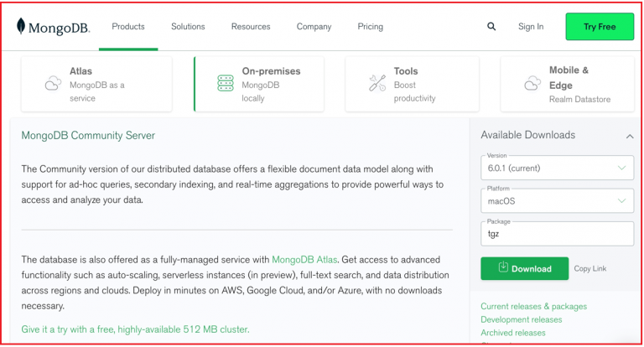Open the Platform macOS dropdown
Image resolution: width=644 pixels, height=347 pixels.
point(557,201)
